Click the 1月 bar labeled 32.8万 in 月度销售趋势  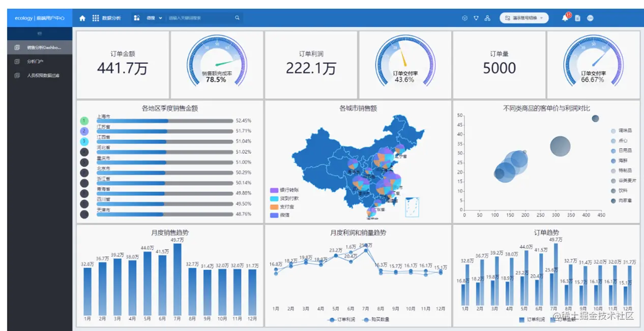pyautogui.click(x=87, y=291)
